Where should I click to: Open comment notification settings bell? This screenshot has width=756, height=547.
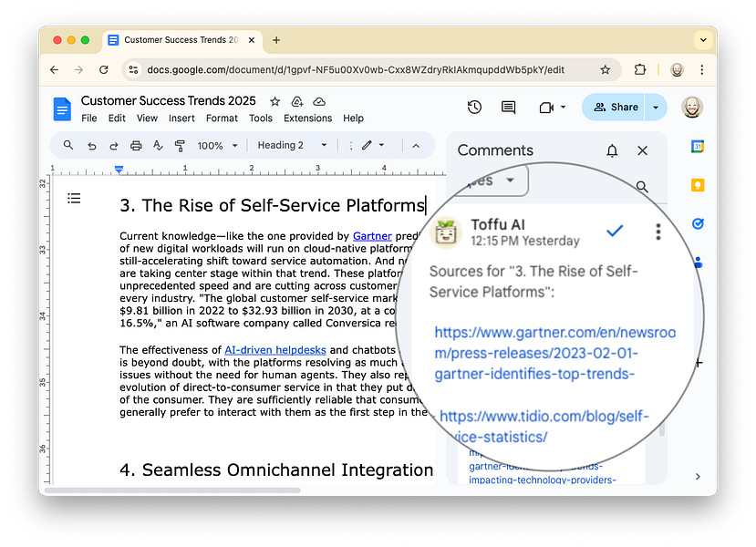612,150
